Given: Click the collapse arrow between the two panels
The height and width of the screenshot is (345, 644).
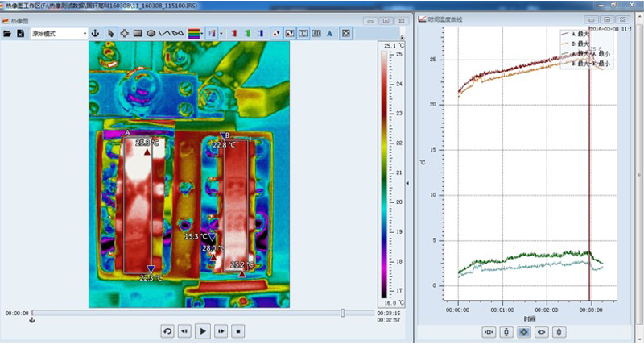Looking at the screenshot, I should click(x=407, y=184).
